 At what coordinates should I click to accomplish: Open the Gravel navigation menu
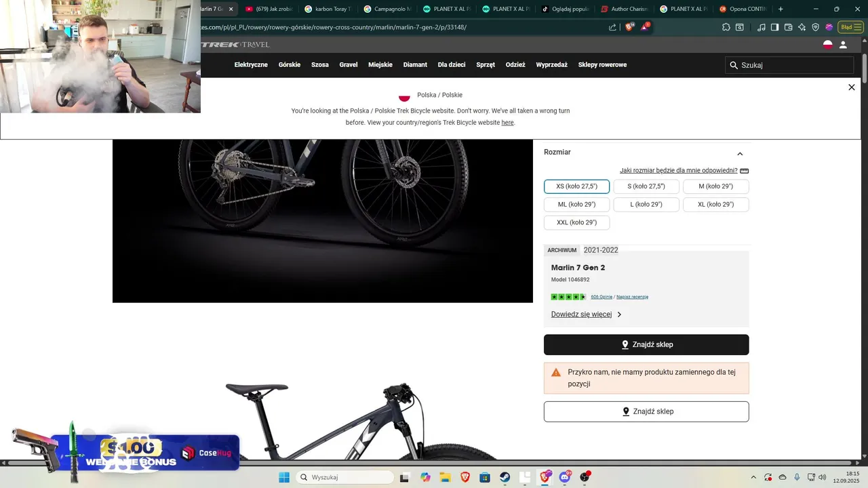pos(349,65)
